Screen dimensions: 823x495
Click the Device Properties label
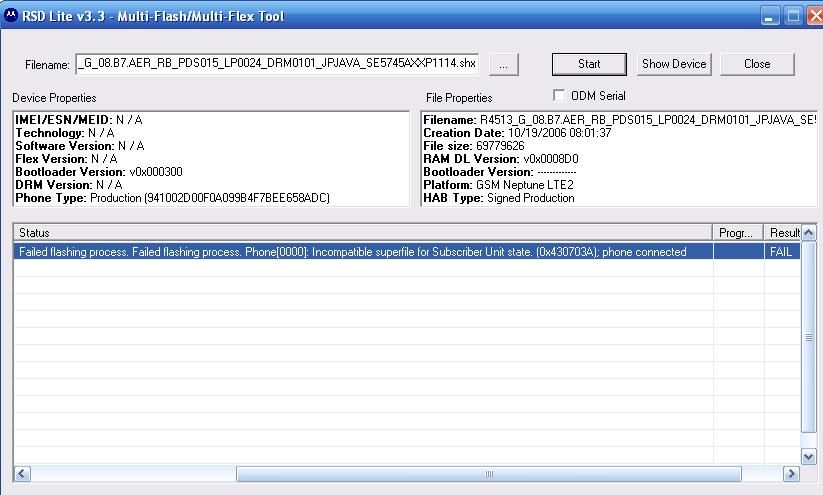coord(54,98)
